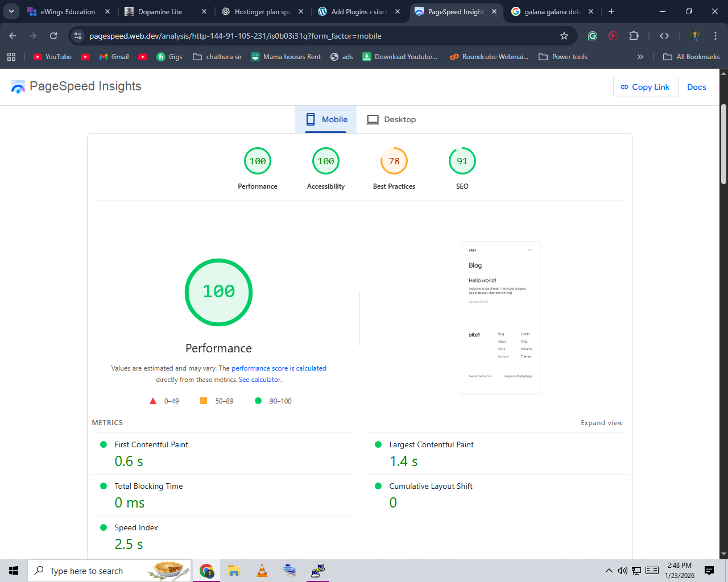Click the address bar URL

tap(235, 36)
